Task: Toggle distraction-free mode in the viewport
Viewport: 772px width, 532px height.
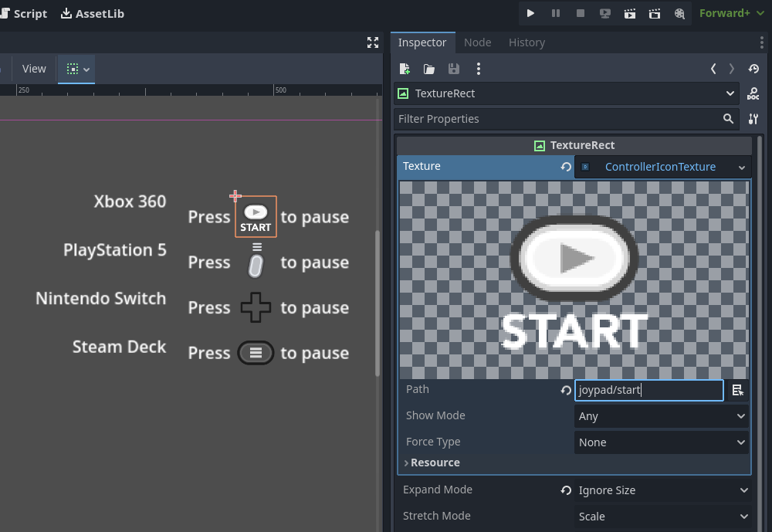Action: (x=373, y=42)
